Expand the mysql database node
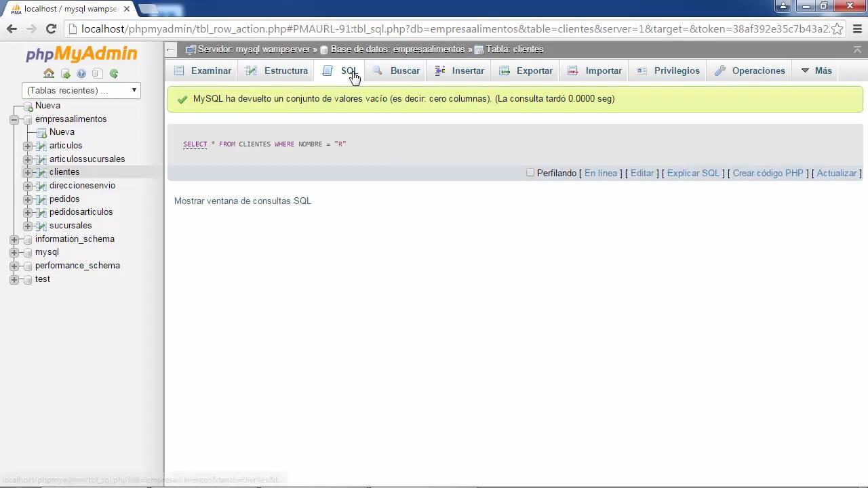 pyautogui.click(x=14, y=252)
